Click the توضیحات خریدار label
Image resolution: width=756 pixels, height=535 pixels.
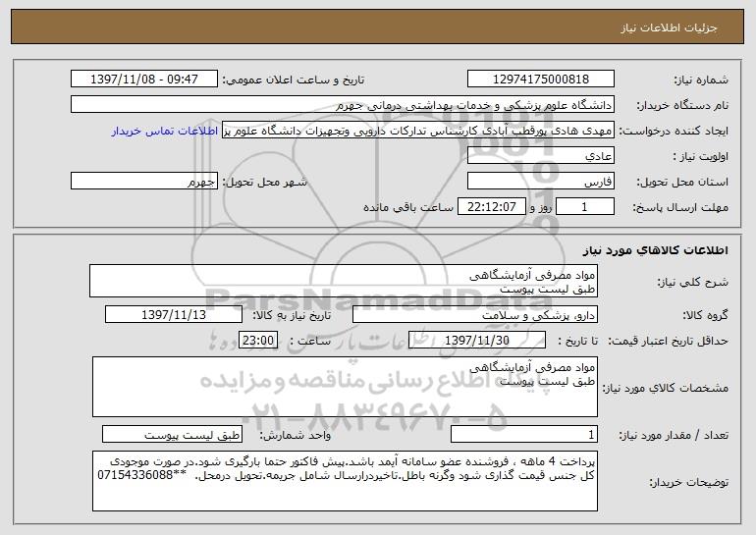coord(688,482)
